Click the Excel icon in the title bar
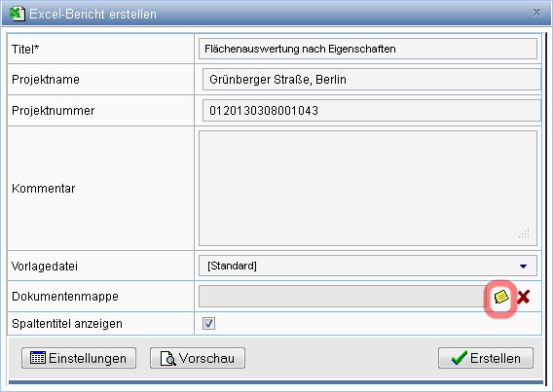553x392 pixels. tap(17, 14)
